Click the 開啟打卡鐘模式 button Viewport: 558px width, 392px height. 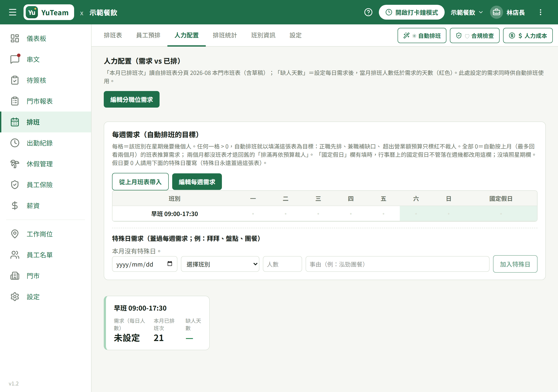coord(412,12)
